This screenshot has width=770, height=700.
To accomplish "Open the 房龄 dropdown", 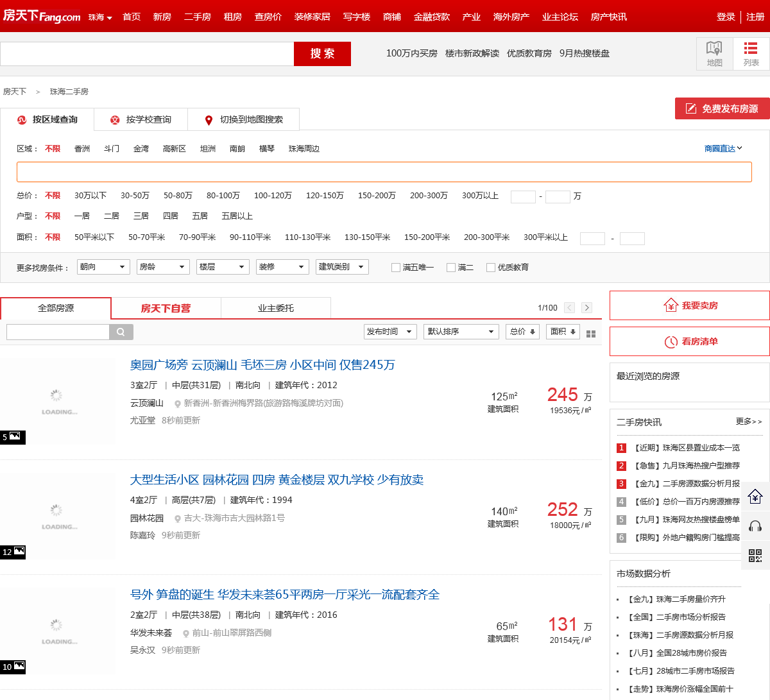I will [x=163, y=267].
